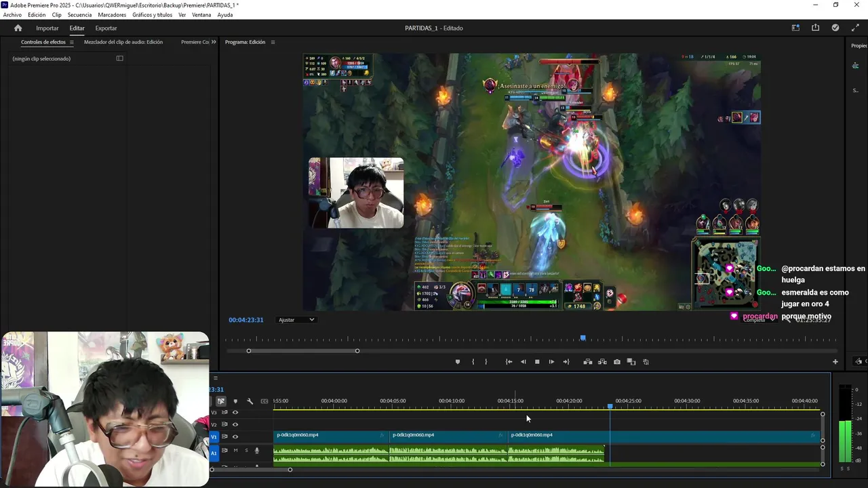Open the Button Editor plus icon

coord(835,362)
